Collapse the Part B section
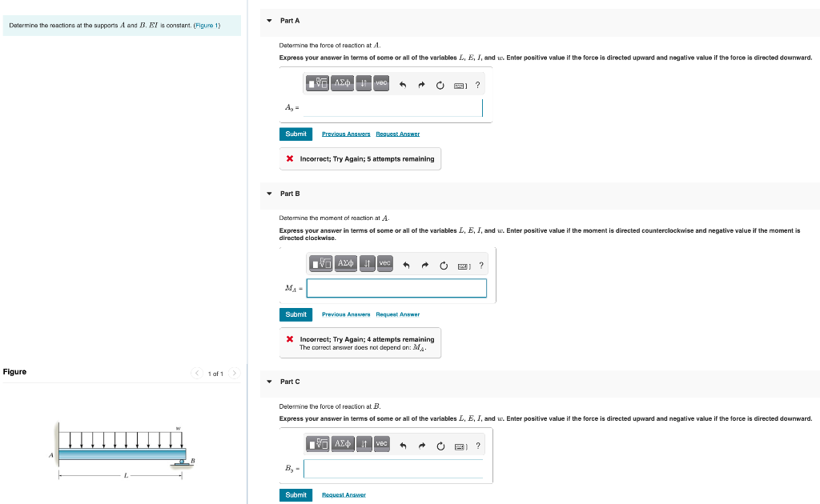The width and height of the screenshot is (820, 504). tap(269, 194)
